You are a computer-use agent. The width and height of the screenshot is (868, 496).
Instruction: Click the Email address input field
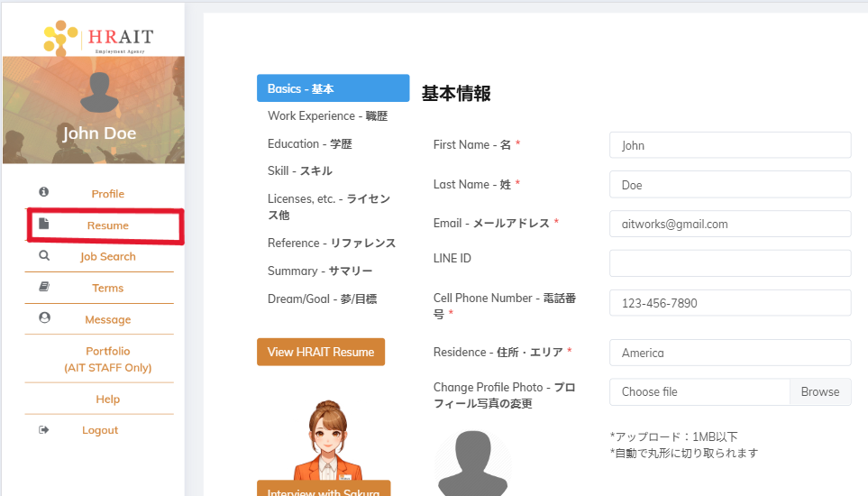730,224
